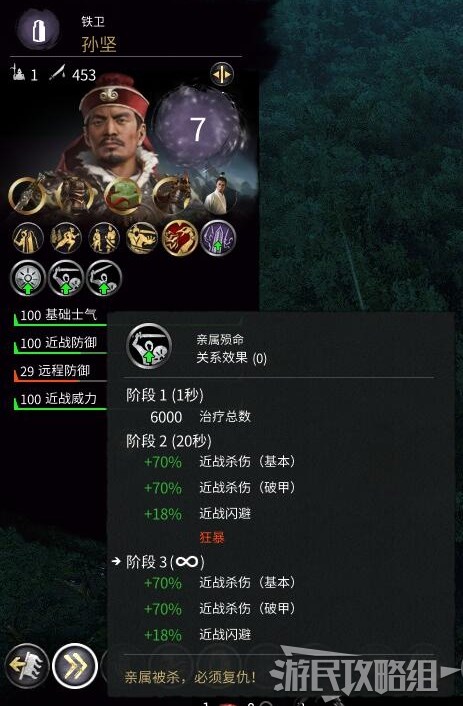This screenshot has width=463, height=706.
Task: Toggle the gold left-right arrows panel button
Action: (x=222, y=74)
